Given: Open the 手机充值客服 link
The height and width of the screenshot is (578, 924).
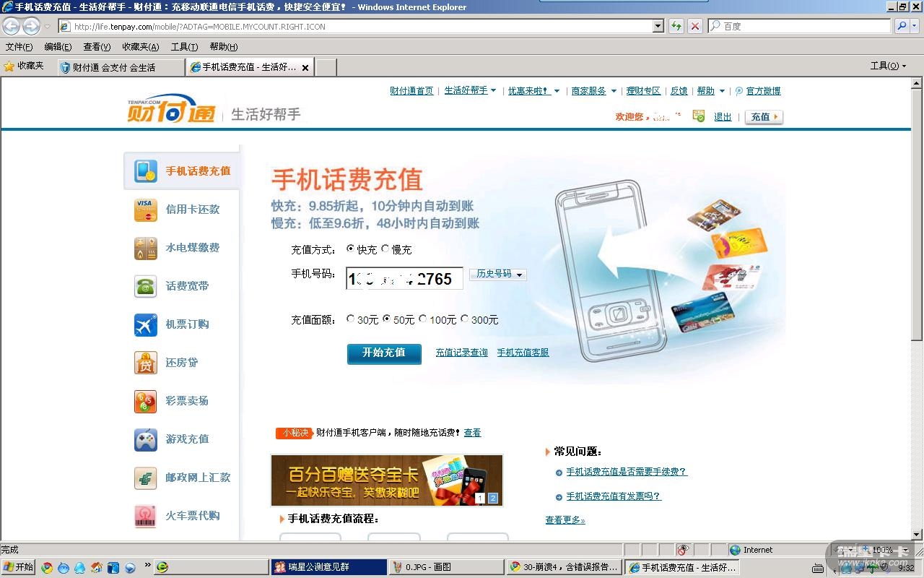Looking at the screenshot, I should click(523, 353).
